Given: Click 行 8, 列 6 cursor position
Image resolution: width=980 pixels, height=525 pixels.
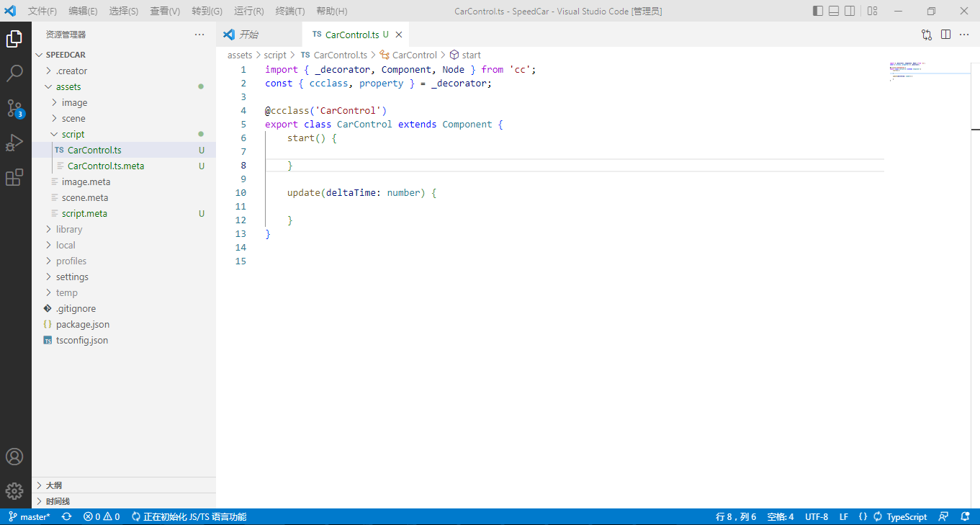Looking at the screenshot, I should click(736, 517).
